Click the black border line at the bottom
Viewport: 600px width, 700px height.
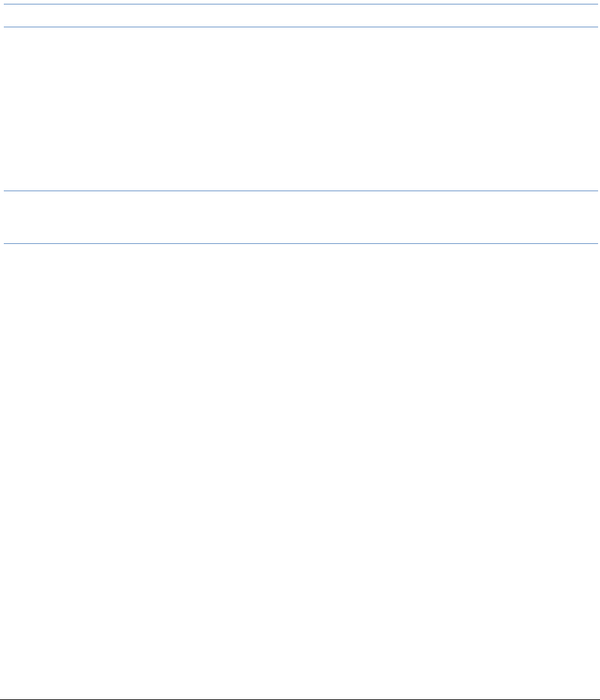point(300,699)
